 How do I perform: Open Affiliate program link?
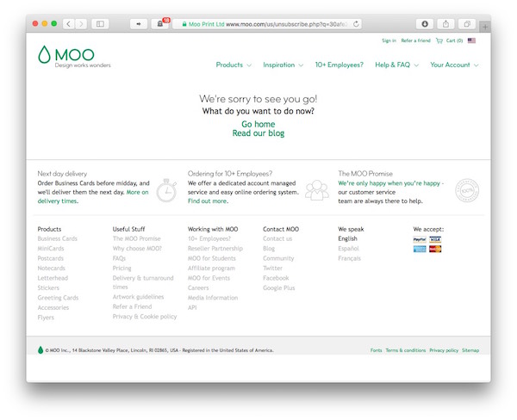point(211,269)
